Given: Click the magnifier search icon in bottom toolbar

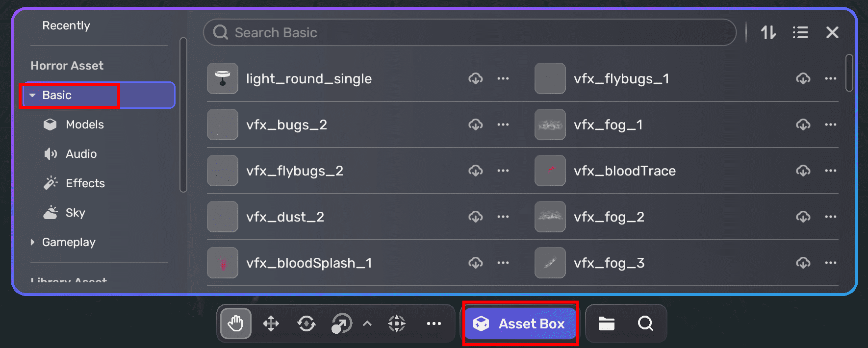Looking at the screenshot, I should 645,323.
